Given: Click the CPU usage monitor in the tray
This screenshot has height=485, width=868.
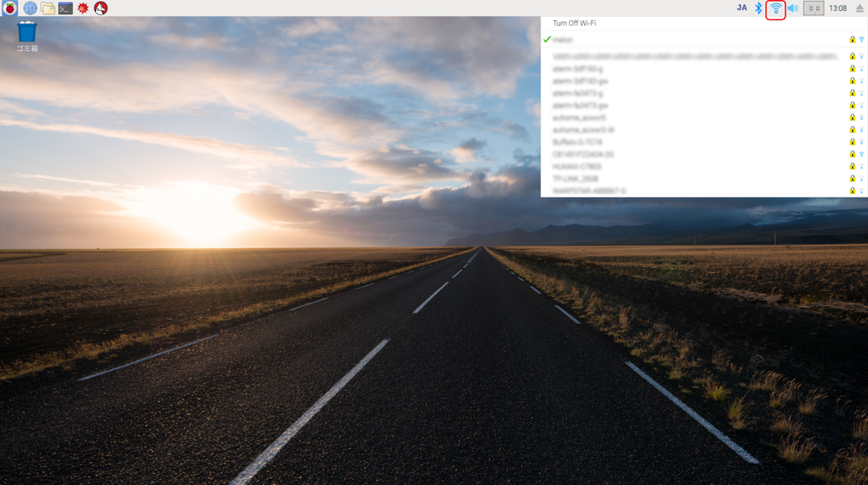Looking at the screenshot, I should (813, 8).
